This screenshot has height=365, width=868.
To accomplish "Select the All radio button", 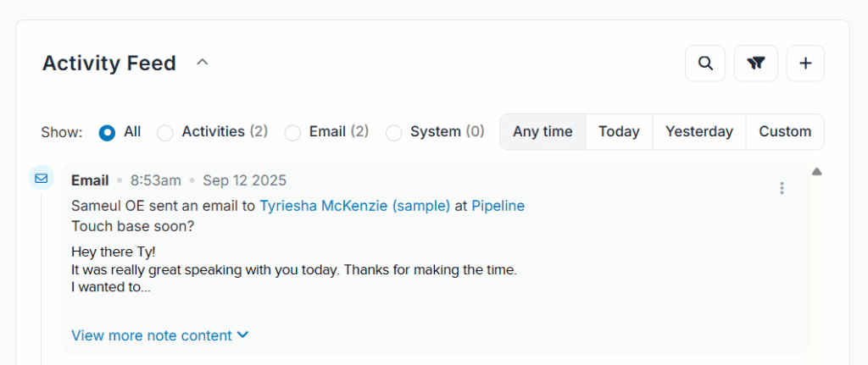I will click(107, 132).
